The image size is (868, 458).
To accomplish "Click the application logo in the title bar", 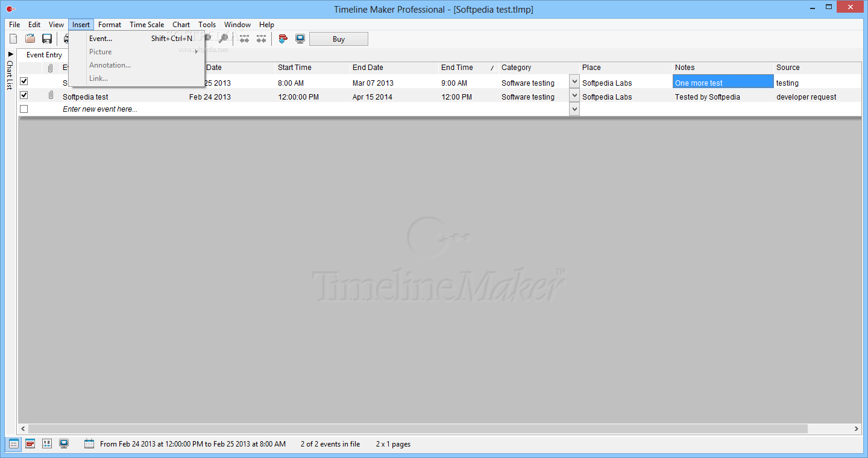I will pos(10,9).
